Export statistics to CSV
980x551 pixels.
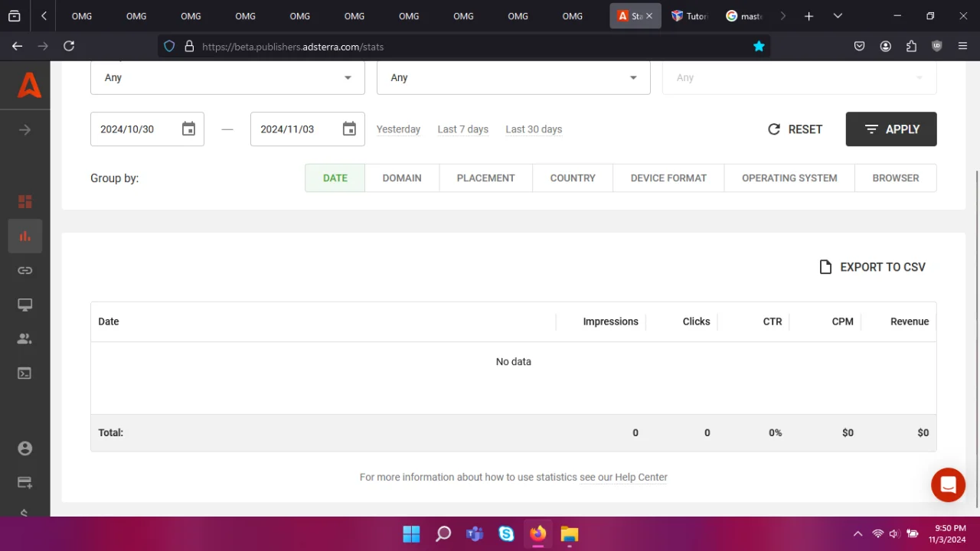[872, 267]
